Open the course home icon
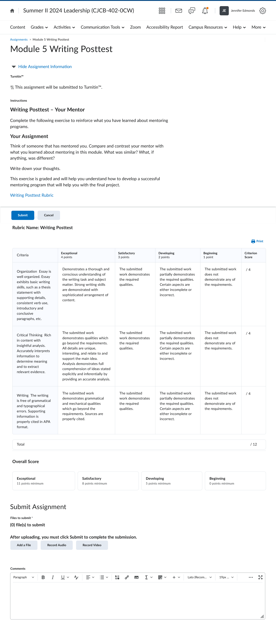The height and width of the screenshot is (644, 276). click(12, 11)
